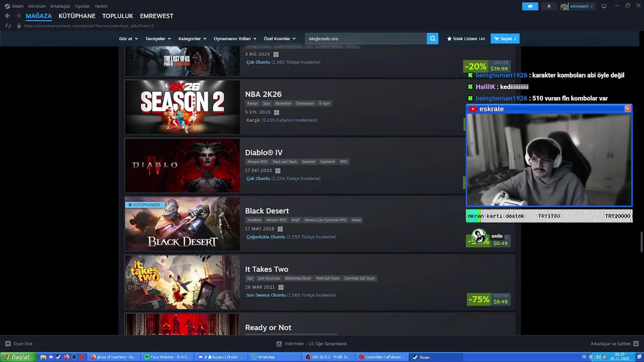This screenshot has width=644, height=362.
Task: Select the Hack and Slash tag
Action: click(x=285, y=162)
